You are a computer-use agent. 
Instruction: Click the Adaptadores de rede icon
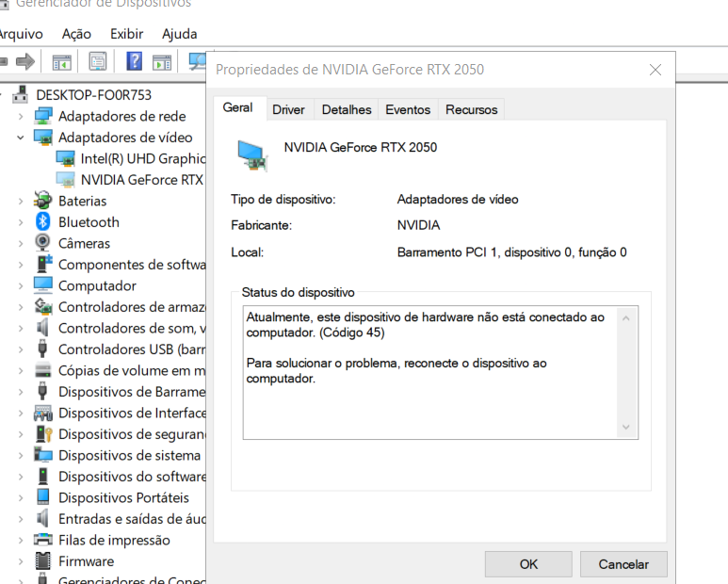coord(43,116)
